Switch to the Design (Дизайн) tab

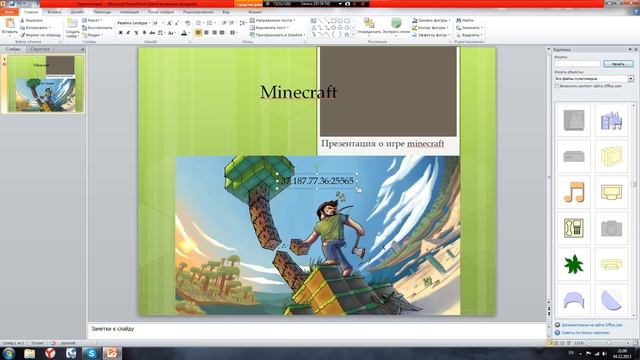[77, 12]
